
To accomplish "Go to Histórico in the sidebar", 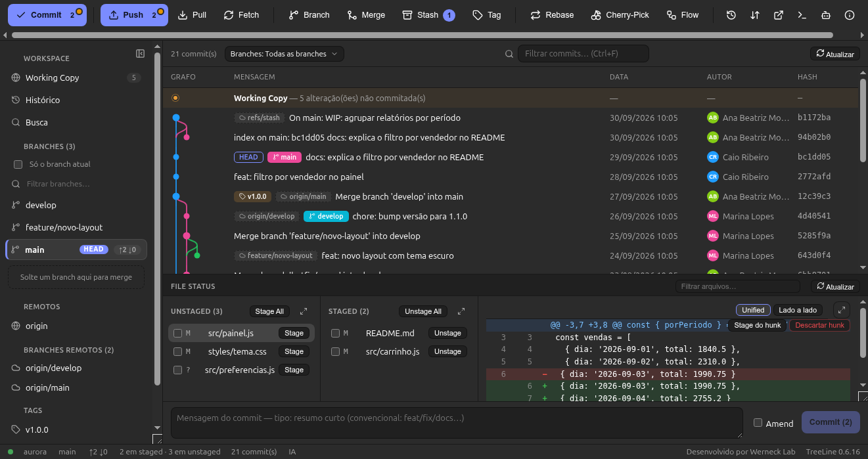I will click(x=76, y=100).
